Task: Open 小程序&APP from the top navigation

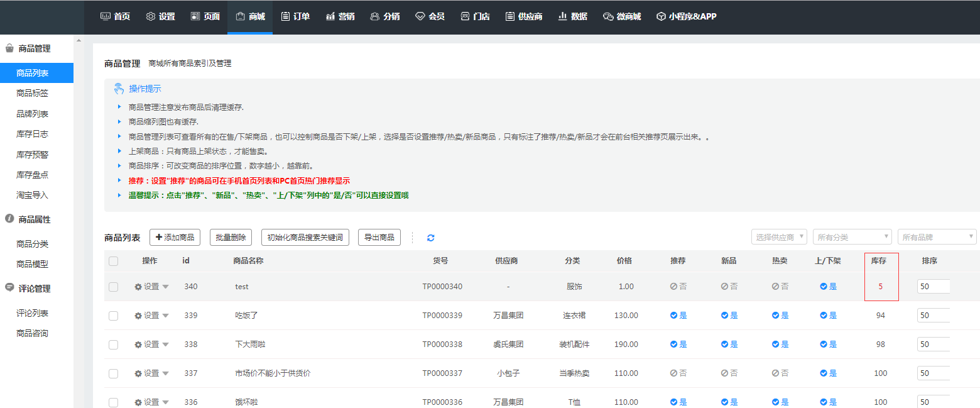Action: [x=686, y=16]
